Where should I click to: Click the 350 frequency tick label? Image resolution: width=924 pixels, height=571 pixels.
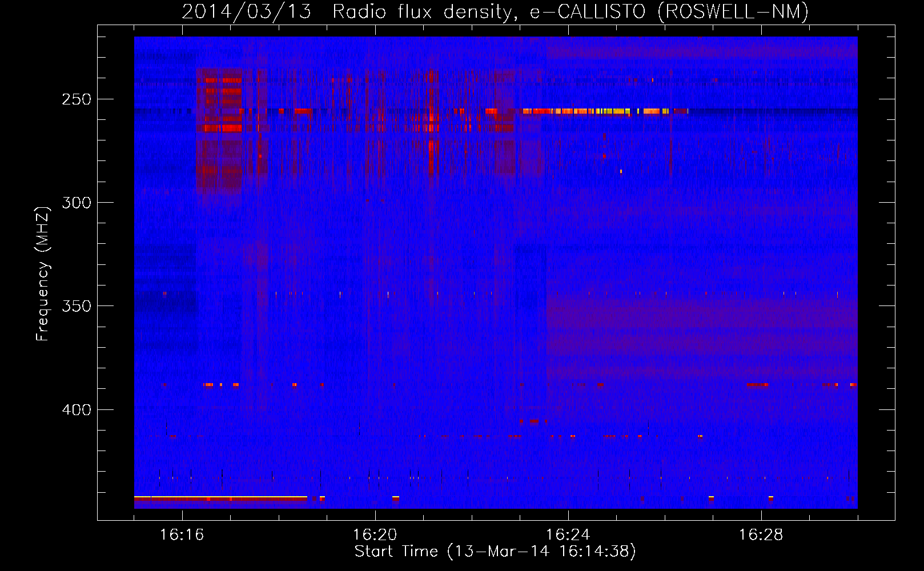pos(77,306)
